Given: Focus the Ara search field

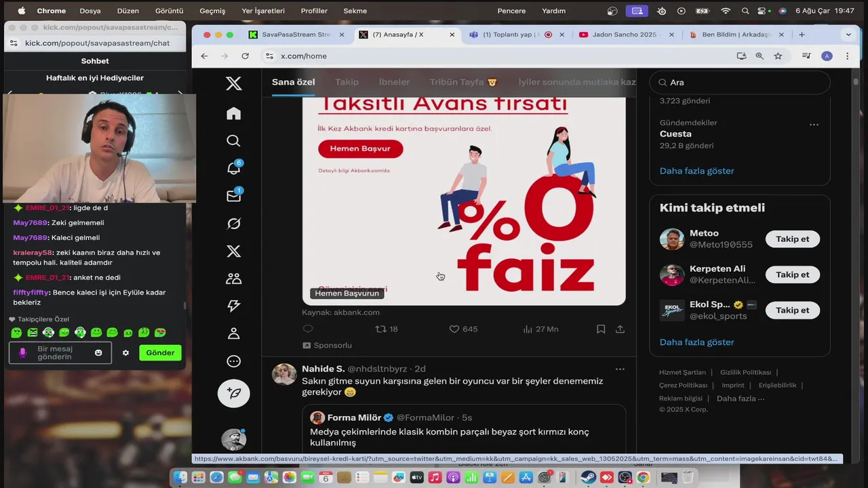Looking at the screenshot, I should click(x=740, y=82).
